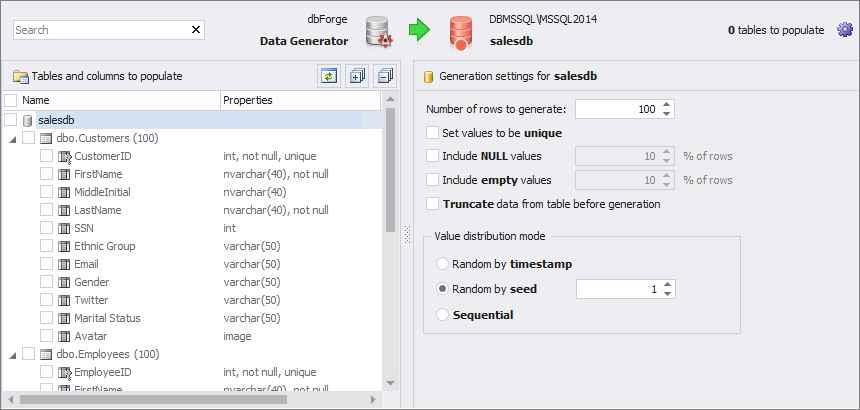Click the database icon in Generation settings header
Image resolution: width=860 pixels, height=410 pixels.
(428, 77)
